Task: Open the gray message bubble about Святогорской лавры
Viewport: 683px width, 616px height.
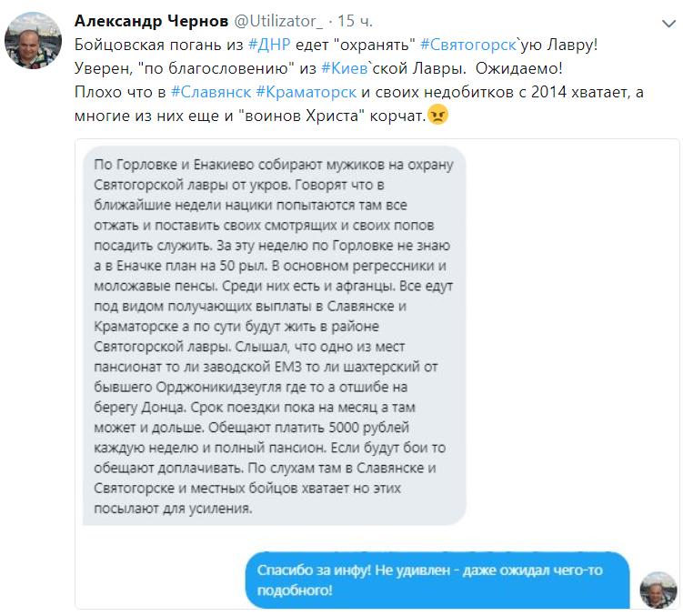Action: (275, 336)
